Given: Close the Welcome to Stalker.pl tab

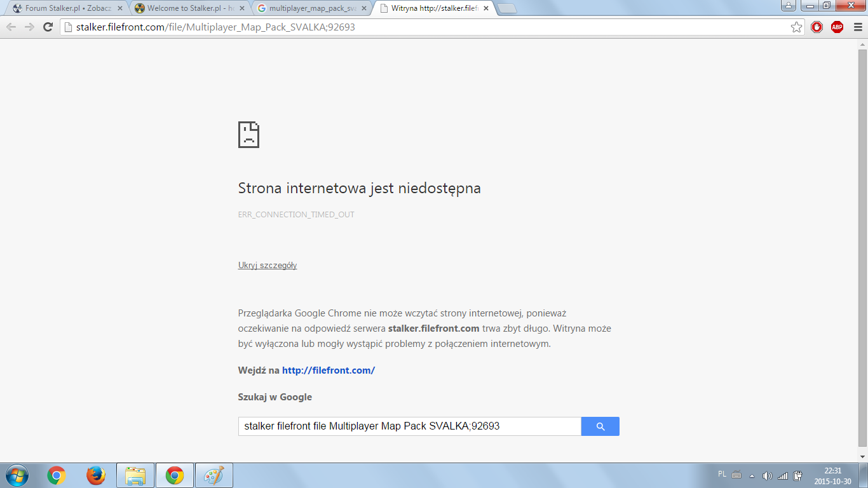Looking at the screenshot, I should click(242, 8).
